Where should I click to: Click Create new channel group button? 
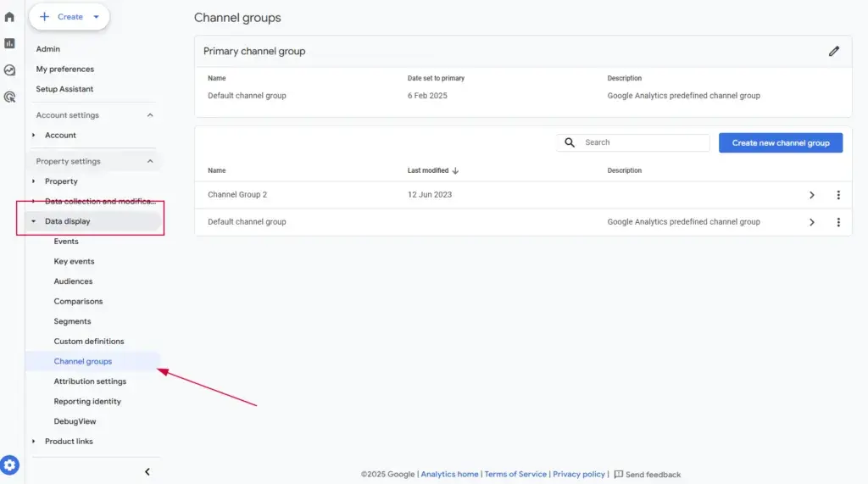(780, 143)
